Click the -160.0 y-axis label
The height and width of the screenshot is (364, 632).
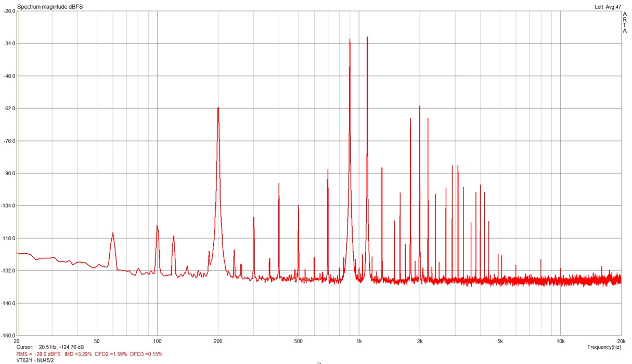click(7, 335)
